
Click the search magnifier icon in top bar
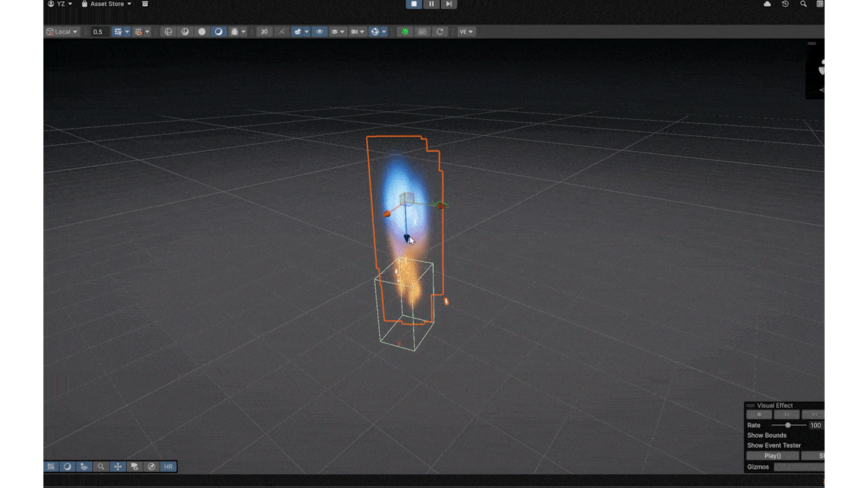coord(804,4)
